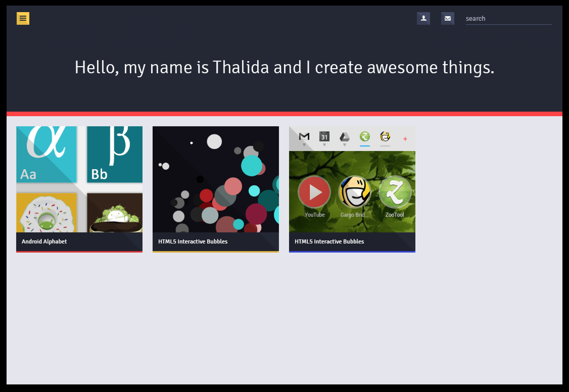
Task: Open the yellow hamburger menu
Action: pyautogui.click(x=23, y=18)
